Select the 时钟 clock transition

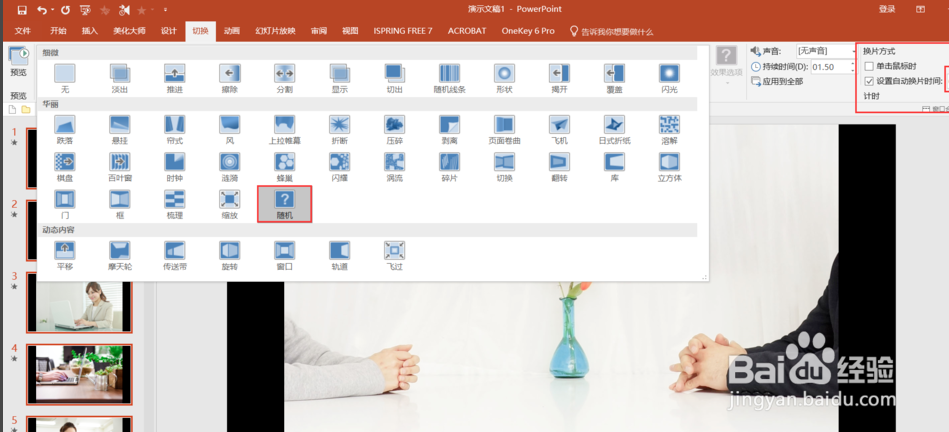click(x=174, y=167)
